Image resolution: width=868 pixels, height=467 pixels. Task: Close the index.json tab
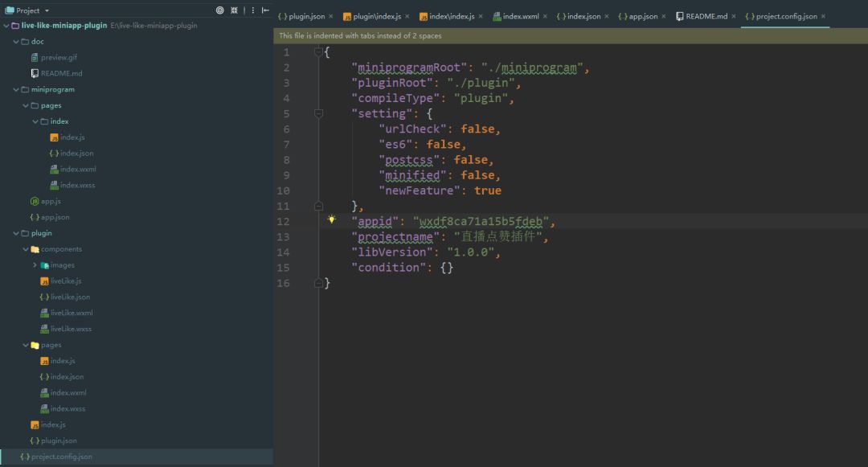(x=607, y=17)
